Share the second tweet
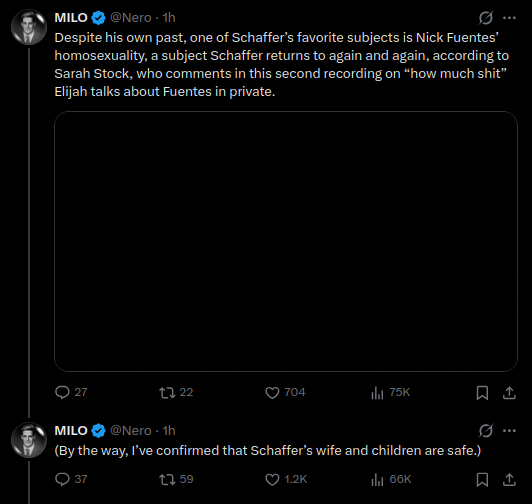This screenshot has width=532, height=504. click(x=509, y=480)
